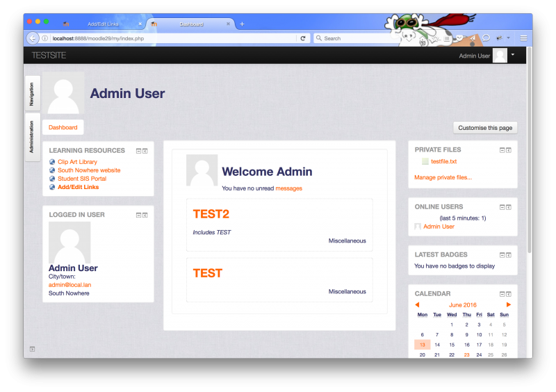This screenshot has width=556, height=392.
Task: Click Customise this page button
Action: click(485, 128)
